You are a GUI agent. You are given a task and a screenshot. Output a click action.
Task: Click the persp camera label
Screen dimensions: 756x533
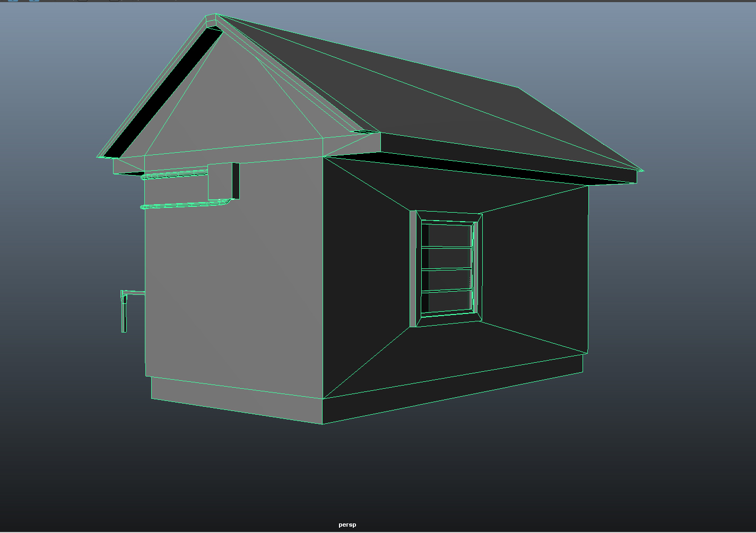click(x=347, y=524)
